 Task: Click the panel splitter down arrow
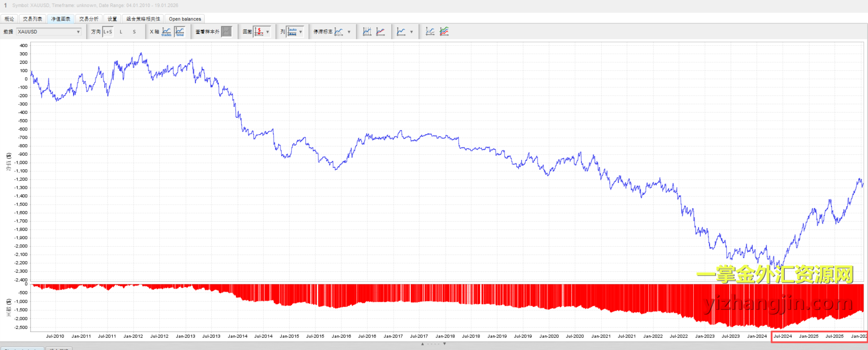click(x=444, y=344)
